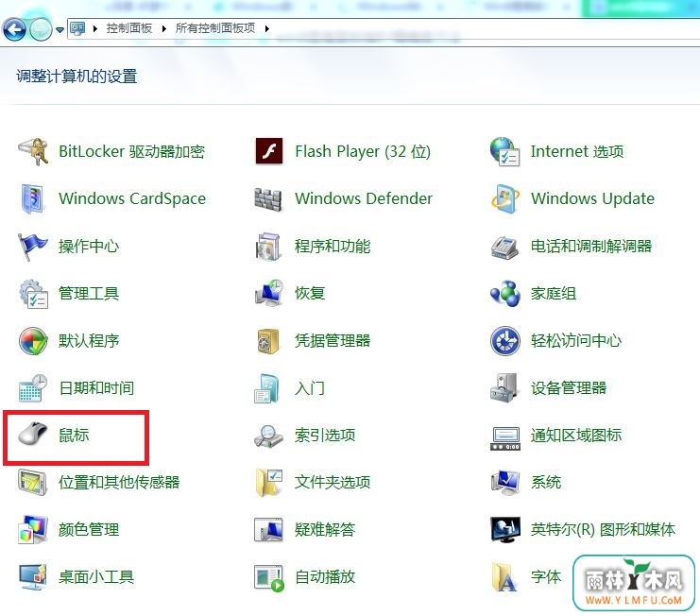The image size is (700, 616).
Task: Expand arrow before 控制面板 breadcrumb
Action: (x=95, y=29)
